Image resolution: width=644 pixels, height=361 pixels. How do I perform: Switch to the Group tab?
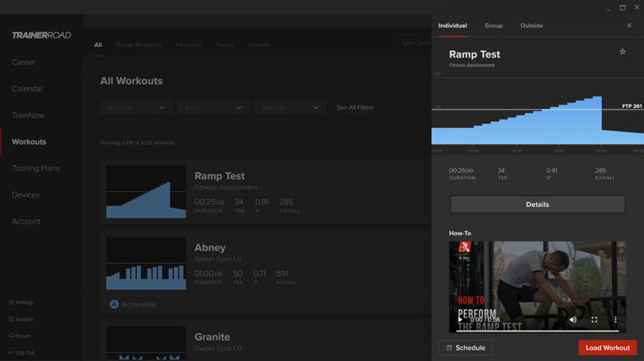point(493,25)
